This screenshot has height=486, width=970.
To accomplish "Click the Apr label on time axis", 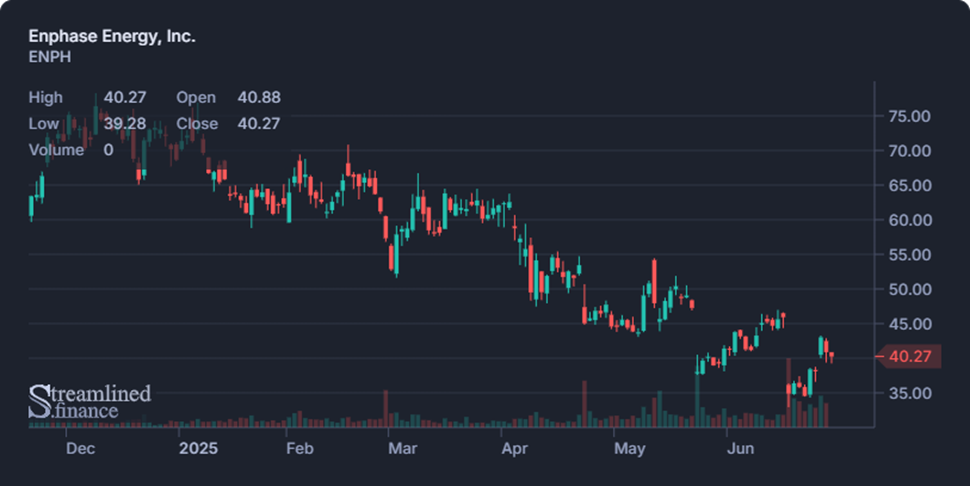I will pos(515,448).
